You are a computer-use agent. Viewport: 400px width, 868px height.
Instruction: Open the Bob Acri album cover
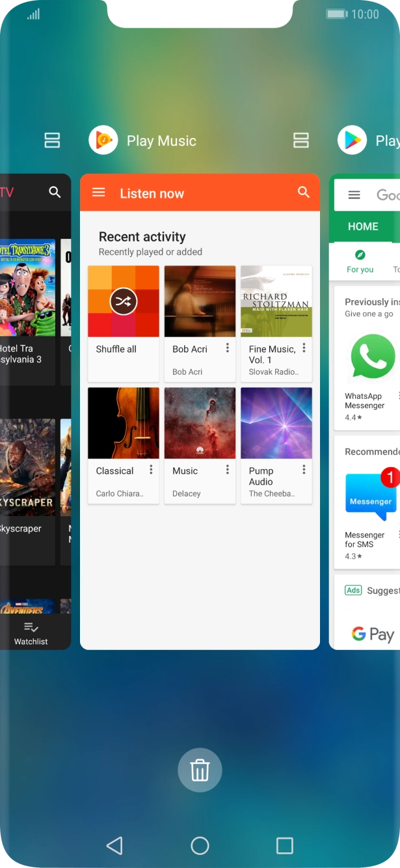pos(200,301)
